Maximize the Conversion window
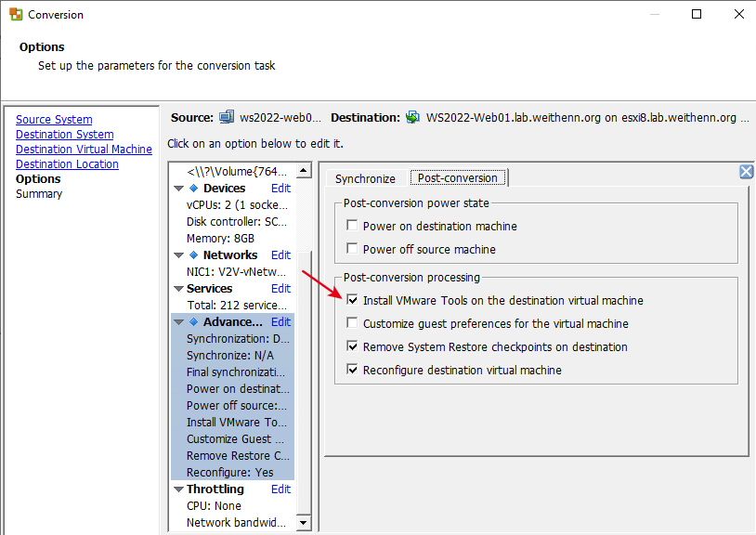The width and height of the screenshot is (756, 535). coord(697,14)
